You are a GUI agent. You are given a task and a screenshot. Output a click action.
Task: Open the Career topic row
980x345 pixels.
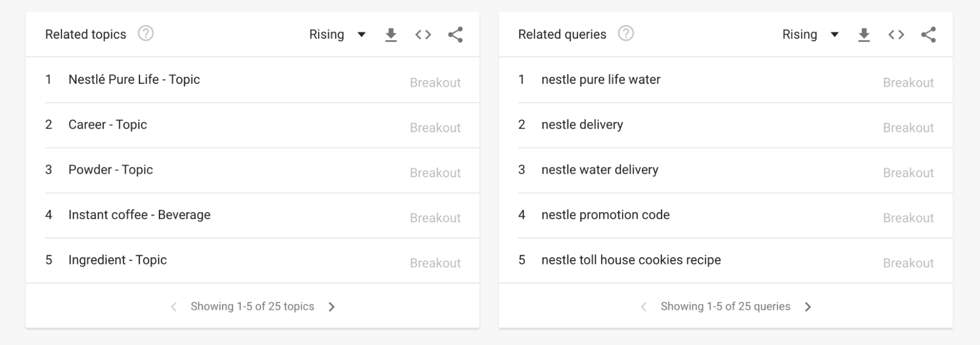point(107,125)
